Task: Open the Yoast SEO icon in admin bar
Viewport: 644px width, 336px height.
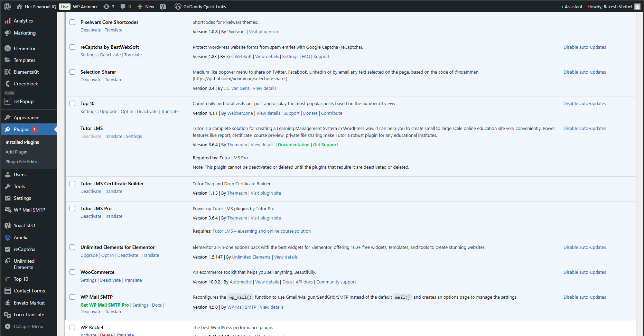Action: (x=163, y=7)
